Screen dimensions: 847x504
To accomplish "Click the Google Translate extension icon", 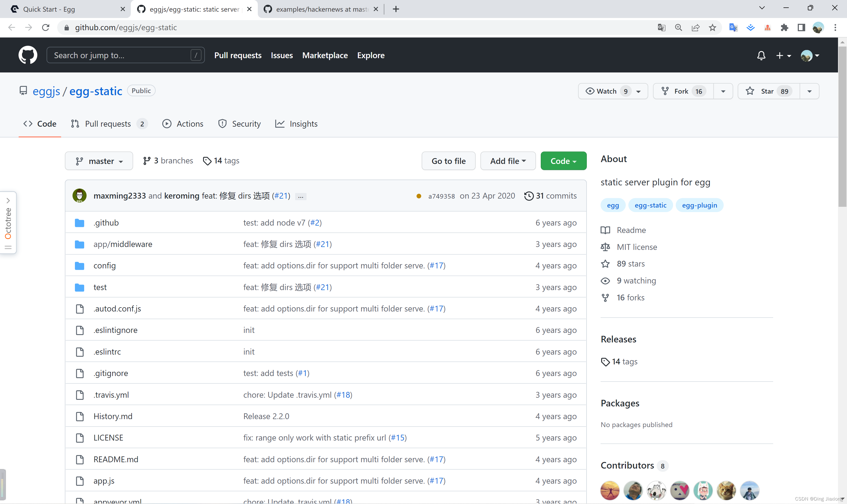I will pyautogui.click(x=733, y=28).
